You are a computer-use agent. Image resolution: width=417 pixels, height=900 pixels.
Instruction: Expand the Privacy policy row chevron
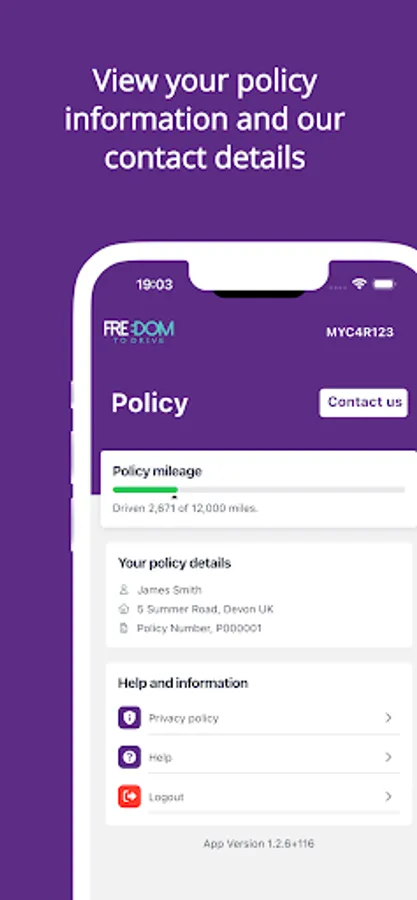pyautogui.click(x=388, y=717)
